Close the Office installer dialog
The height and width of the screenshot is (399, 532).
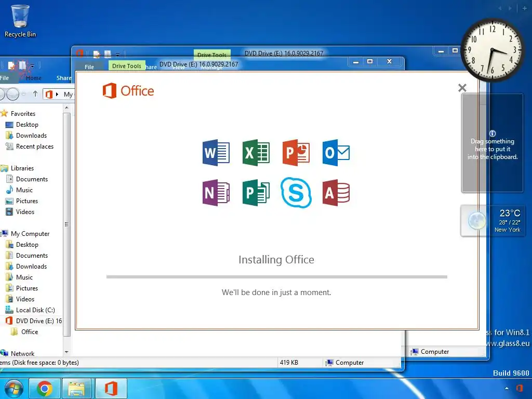[x=462, y=88]
